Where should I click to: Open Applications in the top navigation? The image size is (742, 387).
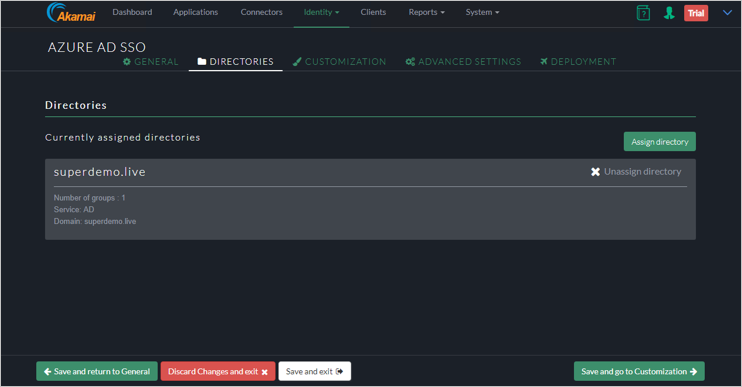click(195, 12)
